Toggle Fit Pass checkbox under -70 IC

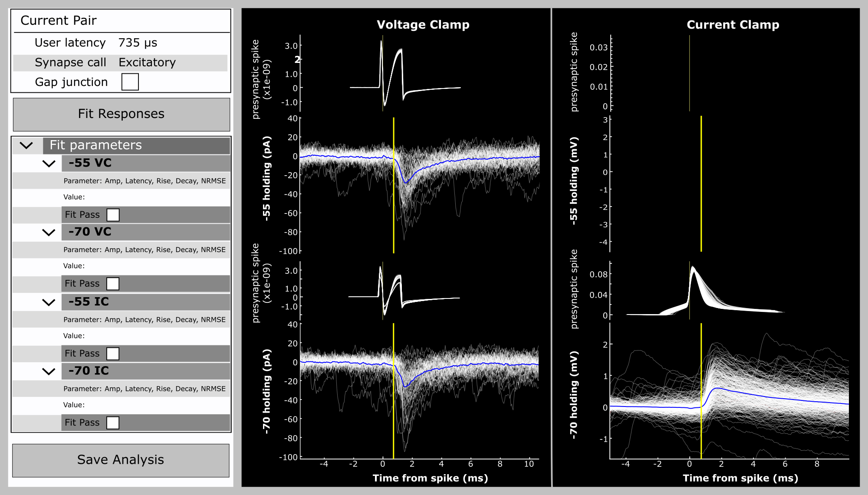click(x=113, y=423)
